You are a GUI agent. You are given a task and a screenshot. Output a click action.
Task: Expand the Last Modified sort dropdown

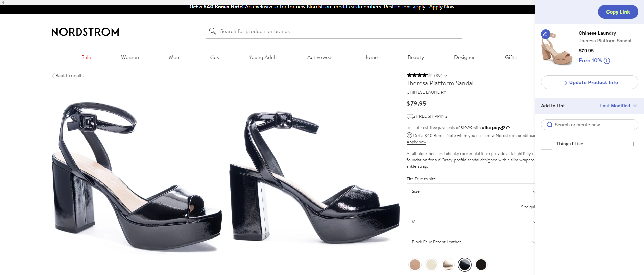618,106
